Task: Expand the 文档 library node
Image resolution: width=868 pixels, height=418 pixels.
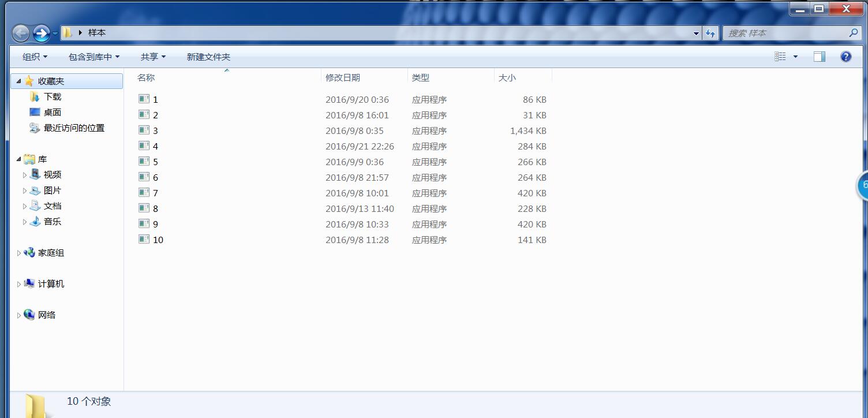Action: 25,206
